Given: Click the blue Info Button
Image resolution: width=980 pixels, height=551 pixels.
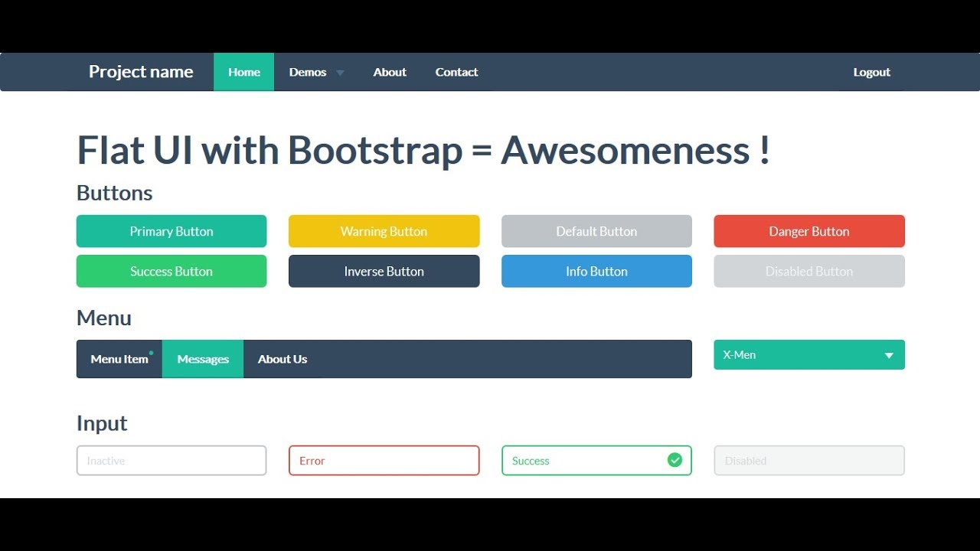Looking at the screenshot, I should click(596, 271).
